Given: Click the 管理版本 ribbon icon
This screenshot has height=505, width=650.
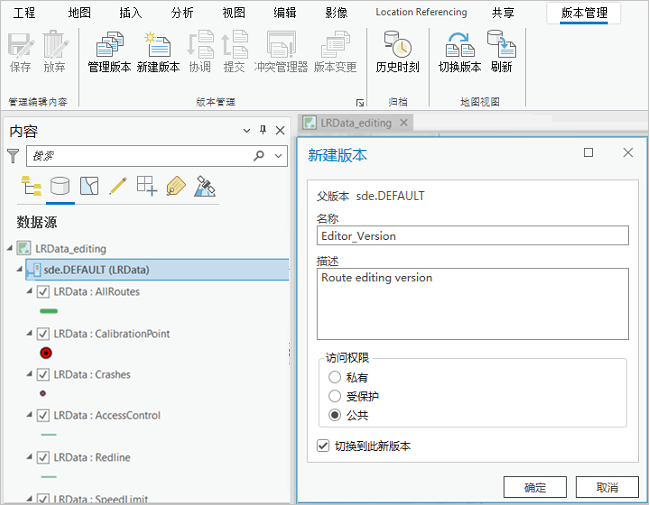Looking at the screenshot, I should (x=109, y=52).
